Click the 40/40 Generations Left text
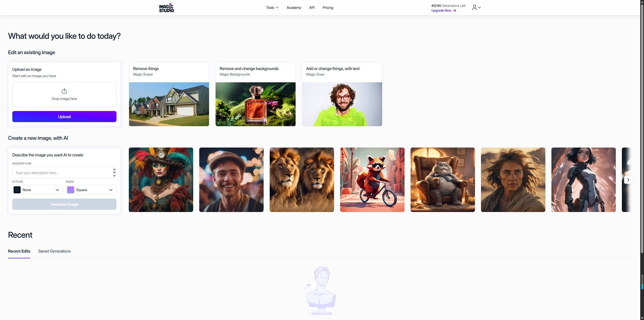644x320 pixels. pos(448,6)
